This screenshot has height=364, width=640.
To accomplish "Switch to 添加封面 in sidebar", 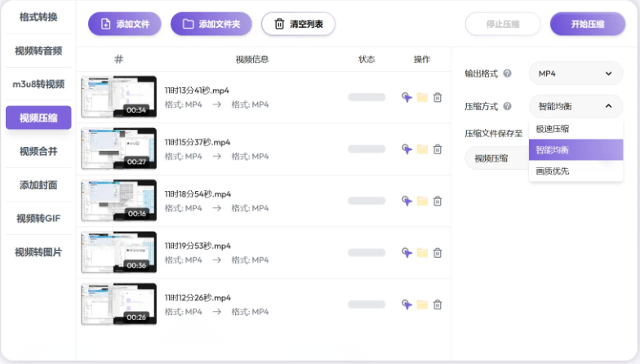I will click(x=38, y=184).
